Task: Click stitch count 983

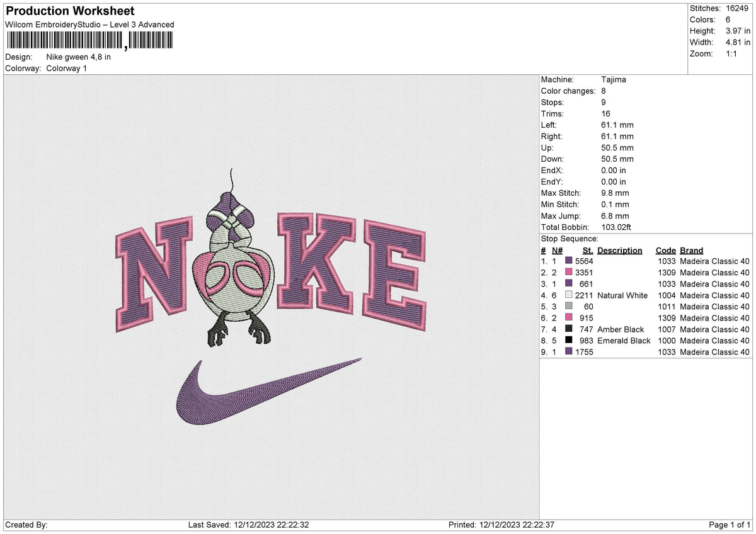Action: click(587, 341)
